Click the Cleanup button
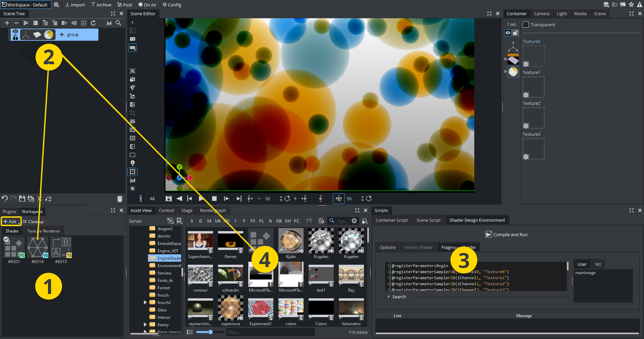The height and width of the screenshot is (339, 644). pyautogui.click(x=33, y=222)
